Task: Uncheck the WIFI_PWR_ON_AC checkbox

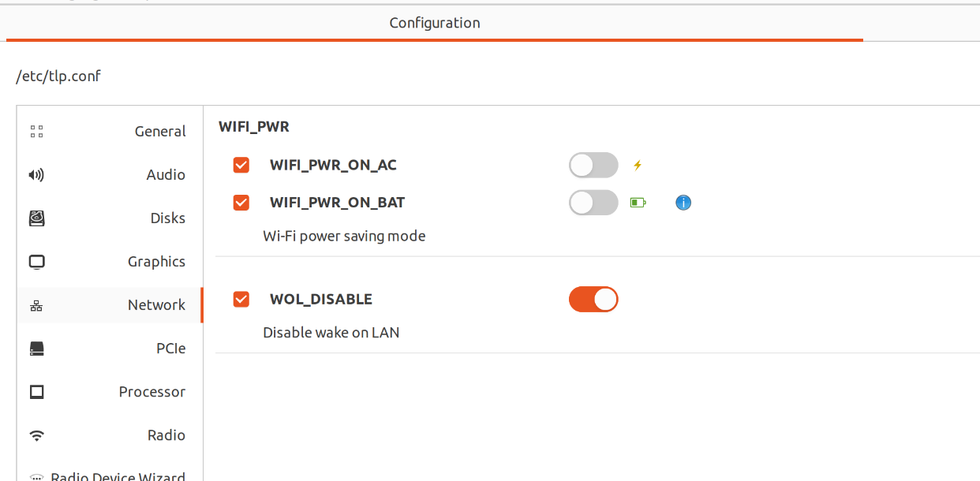Action: (241, 166)
